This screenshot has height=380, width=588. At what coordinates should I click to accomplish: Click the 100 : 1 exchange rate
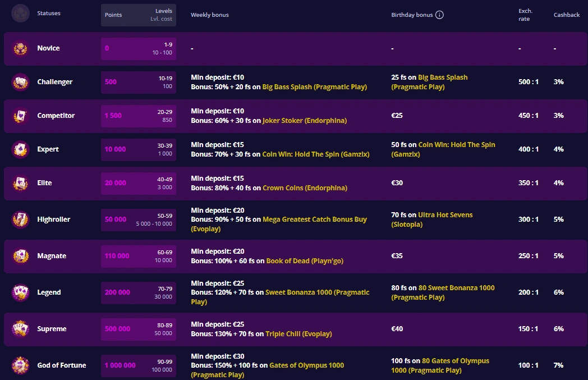click(529, 365)
